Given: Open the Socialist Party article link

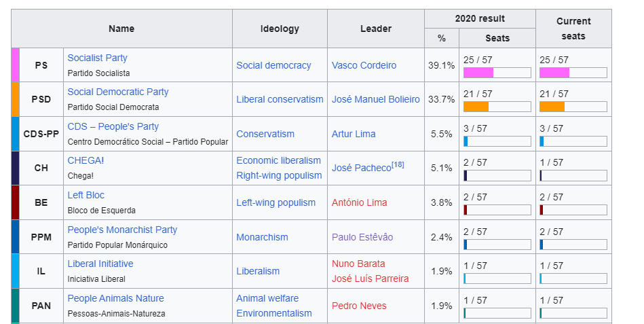Looking at the screenshot, I should tap(97, 58).
